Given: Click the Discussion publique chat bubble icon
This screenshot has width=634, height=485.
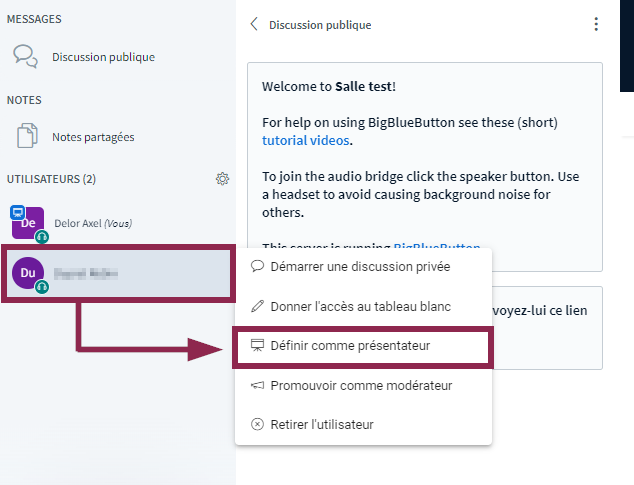Looking at the screenshot, I should point(26,57).
